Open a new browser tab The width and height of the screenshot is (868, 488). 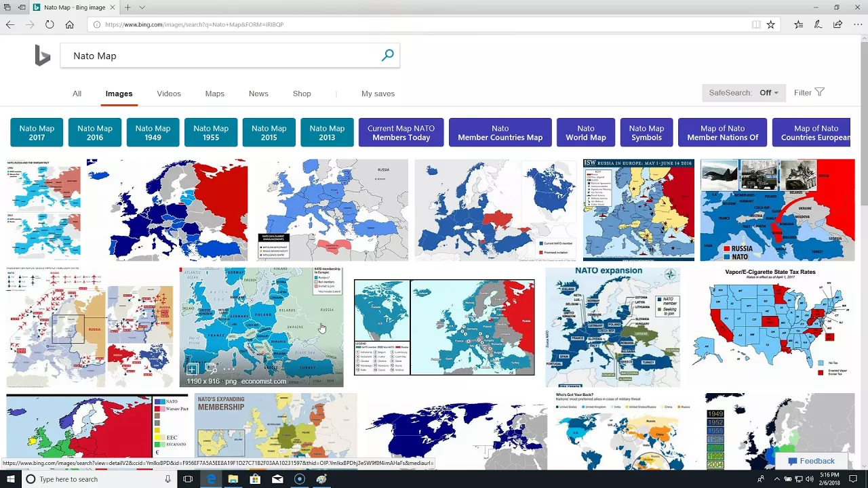127,7
